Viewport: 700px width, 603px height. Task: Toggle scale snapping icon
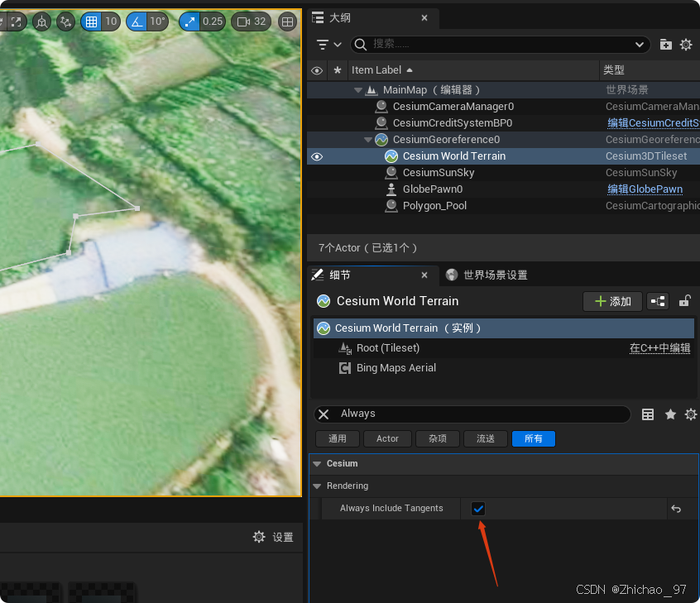tap(189, 22)
